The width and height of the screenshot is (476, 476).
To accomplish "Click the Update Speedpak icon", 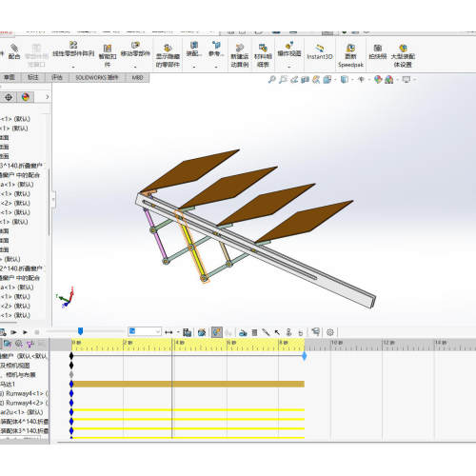I will pyautogui.click(x=350, y=55).
